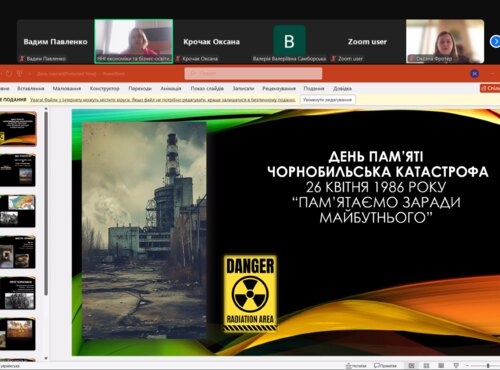
Task: Click the power plant photo on the slide
Action: click(x=144, y=230)
